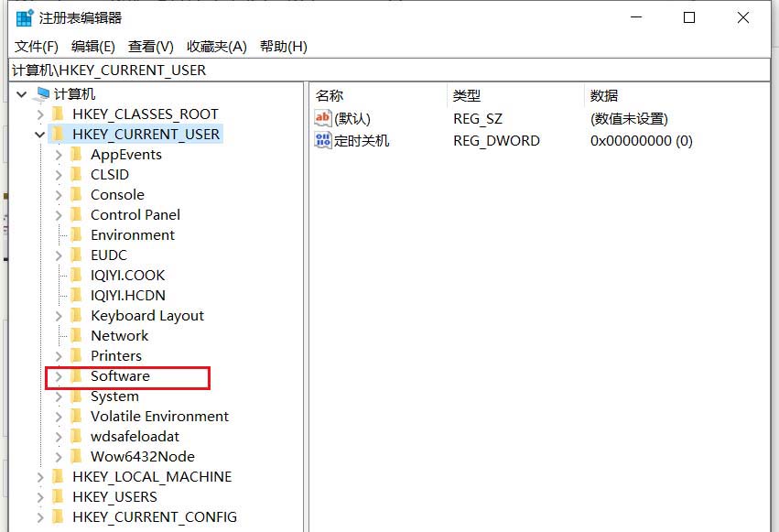This screenshot has height=532, width=779.
Task: Click the Control Panel folder icon
Action: pos(76,214)
